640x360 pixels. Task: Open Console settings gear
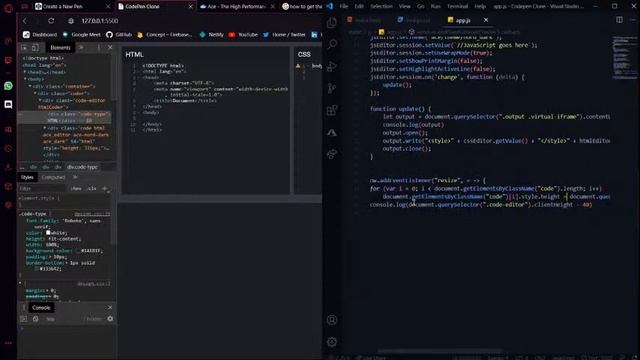point(110,319)
